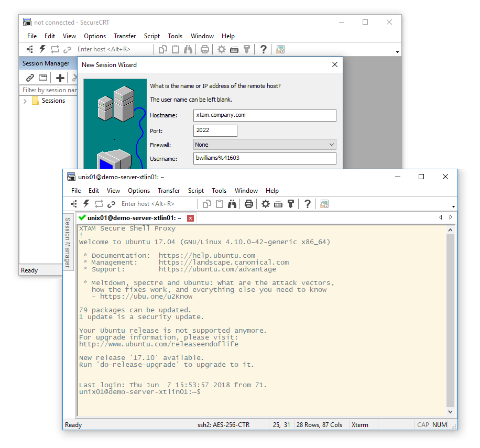Viewport: 480px width, 448px height.
Task: Click Public Key Assistant key icon in front toolbar
Action: [291, 204]
